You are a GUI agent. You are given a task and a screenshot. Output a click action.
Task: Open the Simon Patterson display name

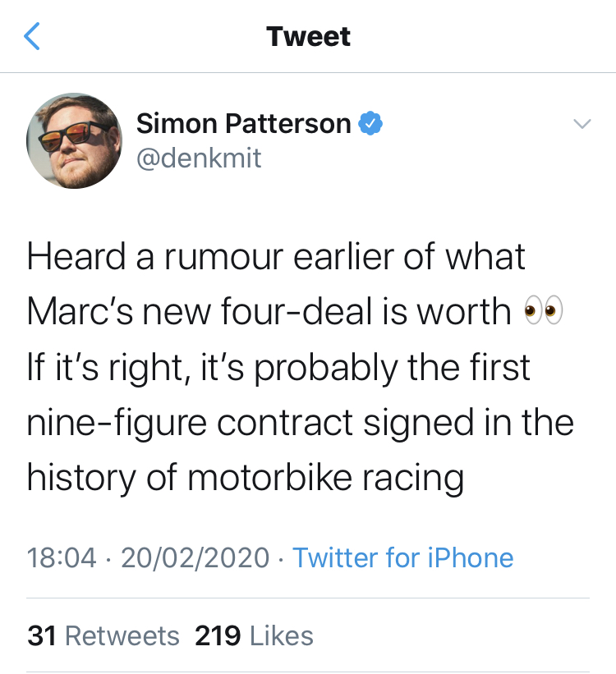[x=243, y=123]
